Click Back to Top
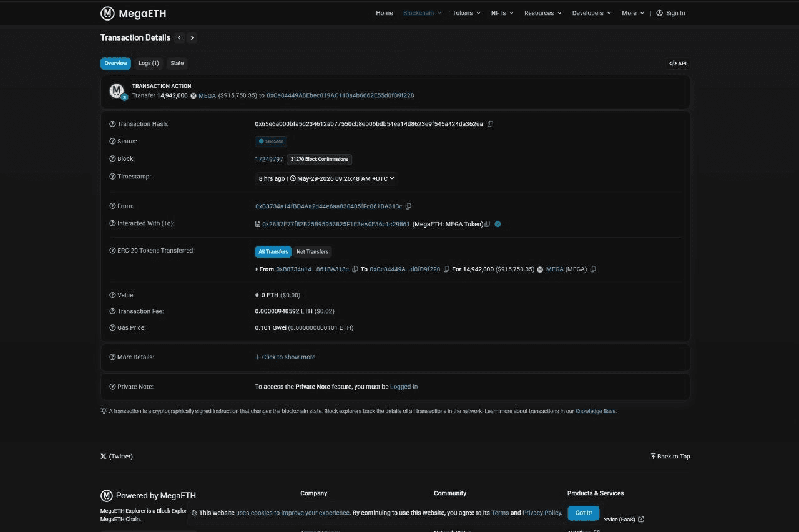The height and width of the screenshot is (532, 799). [x=670, y=457]
